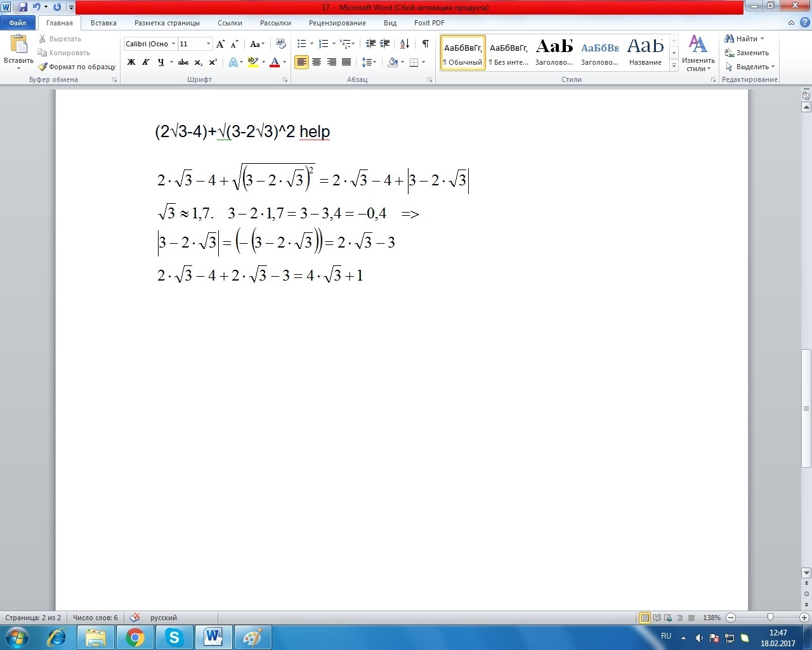Viewport: 812px width, 650px height.
Task: Toggle italic formatting (К)
Action: point(145,62)
